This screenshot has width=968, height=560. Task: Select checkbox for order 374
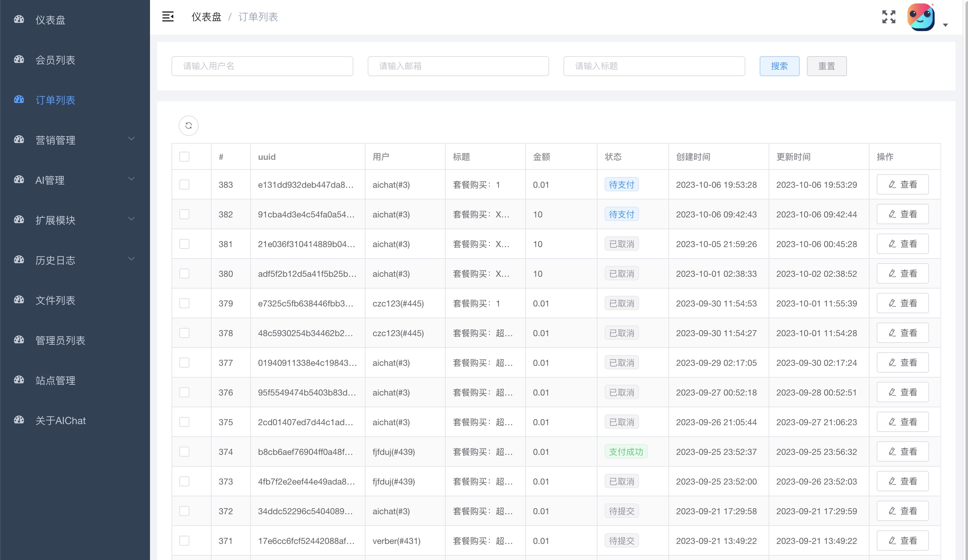click(x=184, y=452)
